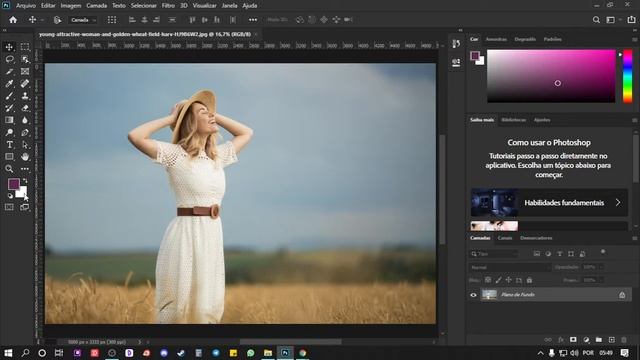Toggle Auto-Select checkbox in options bar
640x360 pixels.
click(x=57, y=20)
